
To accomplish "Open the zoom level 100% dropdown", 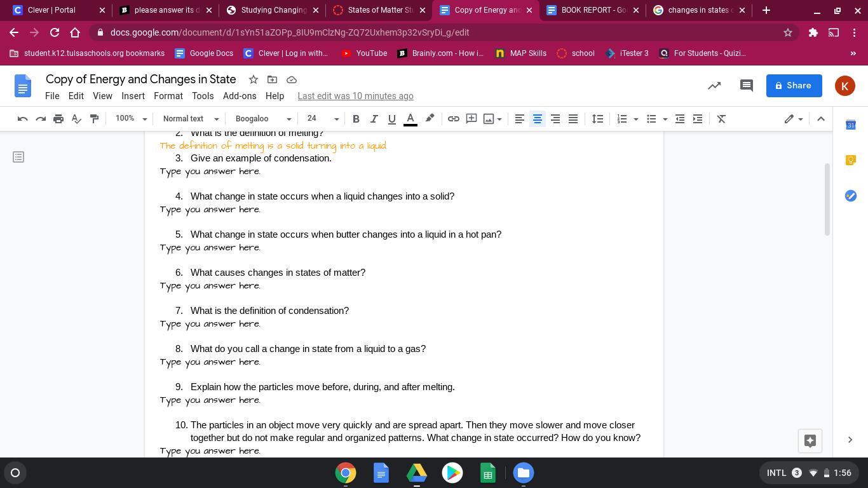I will tap(131, 119).
